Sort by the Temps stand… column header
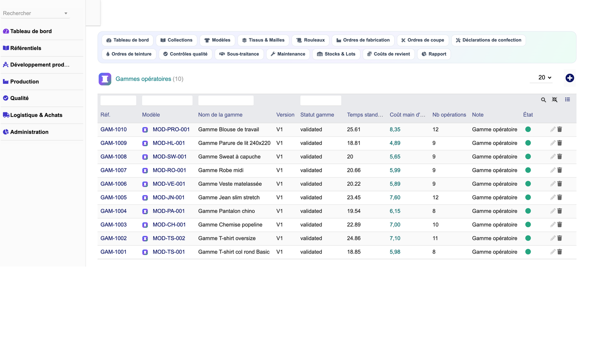The height and width of the screenshot is (364, 589). coord(365,115)
